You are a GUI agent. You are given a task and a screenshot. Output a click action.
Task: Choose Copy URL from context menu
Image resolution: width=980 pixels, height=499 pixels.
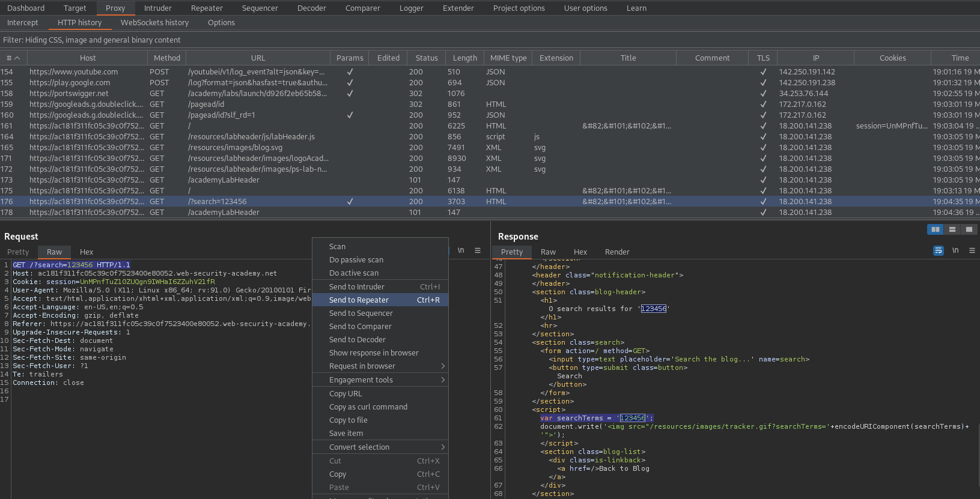(x=380, y=393)
